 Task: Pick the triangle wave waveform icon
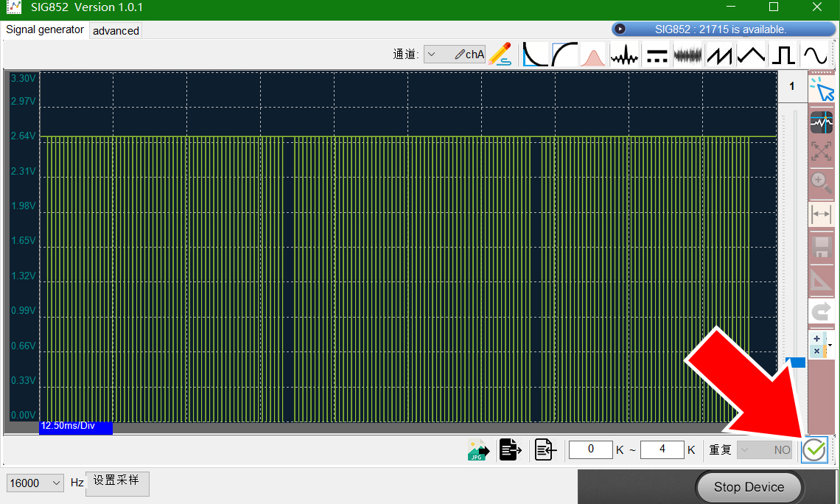[x=752, y=55]
